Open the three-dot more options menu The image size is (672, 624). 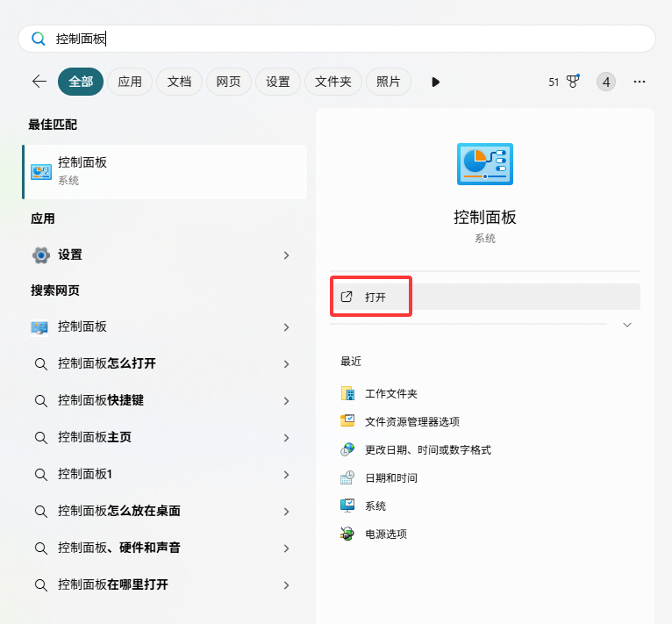point(640,82)
